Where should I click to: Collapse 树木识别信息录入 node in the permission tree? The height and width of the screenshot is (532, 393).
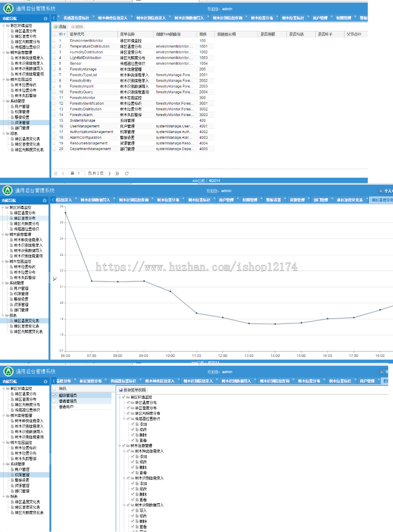124,478
